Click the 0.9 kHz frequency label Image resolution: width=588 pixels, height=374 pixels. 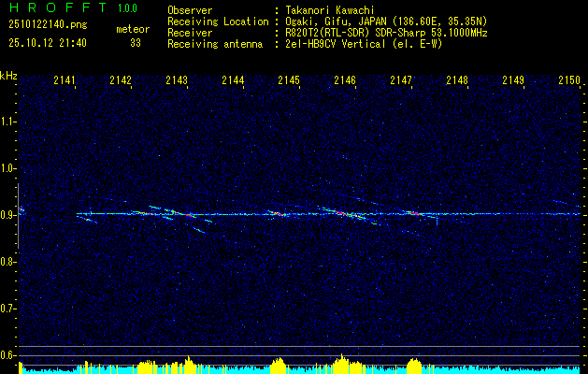click(7, 215)
